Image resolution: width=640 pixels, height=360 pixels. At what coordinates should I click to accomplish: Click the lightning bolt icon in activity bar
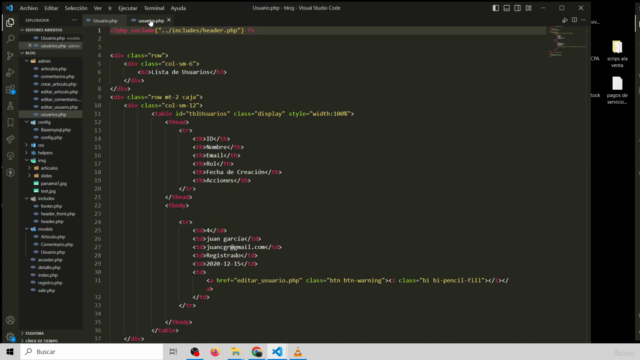coord(10,173)
